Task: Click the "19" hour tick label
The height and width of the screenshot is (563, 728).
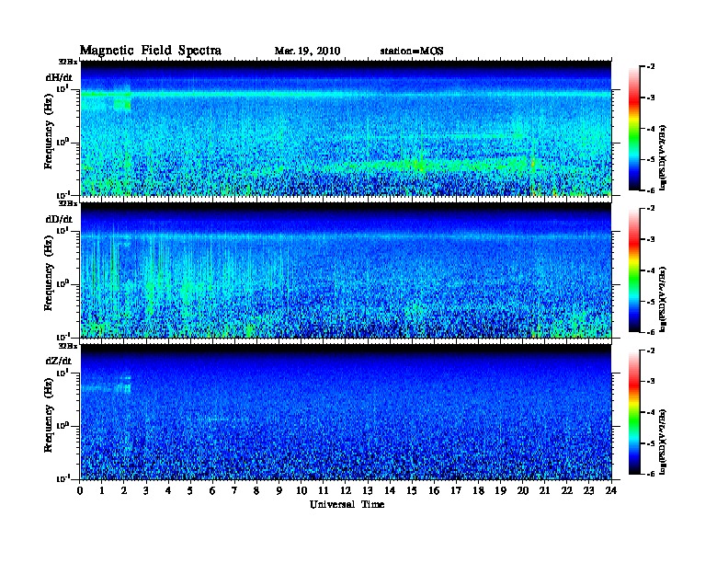Action: [500, 491]
